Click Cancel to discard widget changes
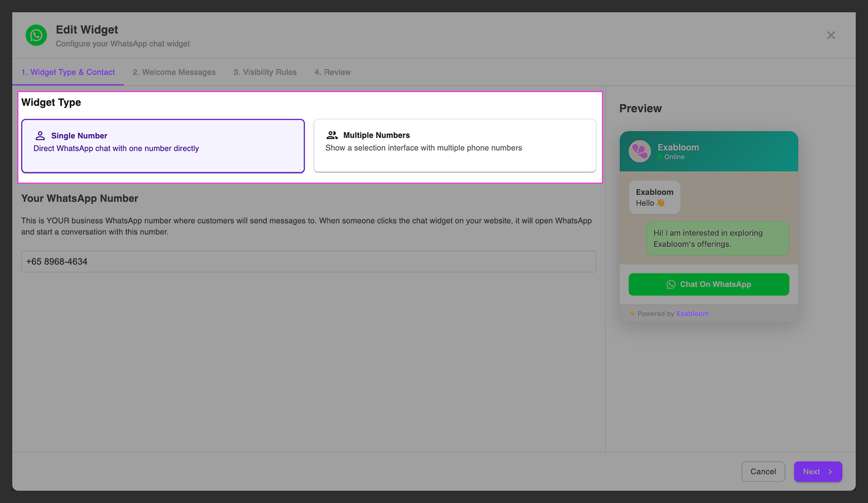 tap(763, 472)
